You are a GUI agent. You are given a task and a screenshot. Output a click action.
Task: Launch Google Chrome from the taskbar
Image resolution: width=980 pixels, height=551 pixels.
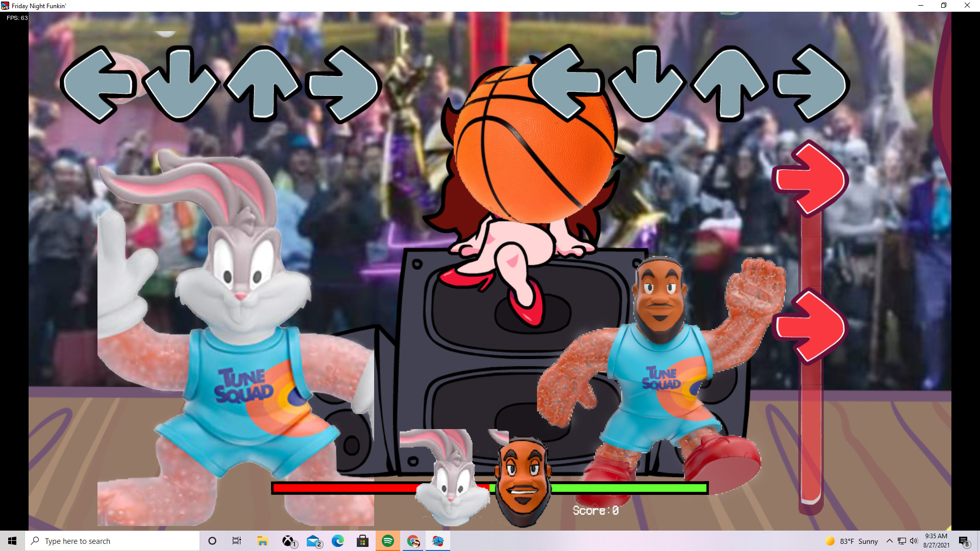[412, 541]
